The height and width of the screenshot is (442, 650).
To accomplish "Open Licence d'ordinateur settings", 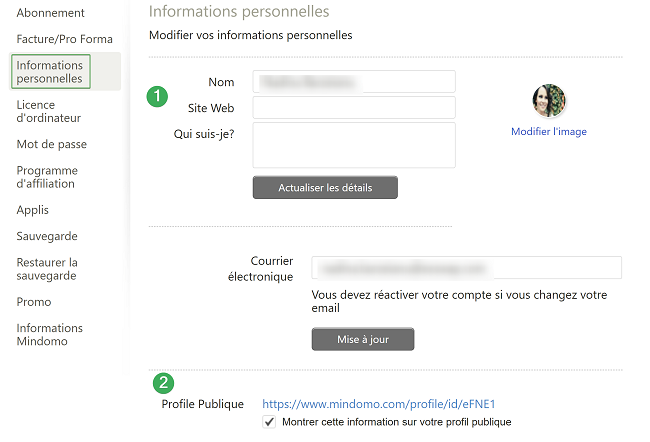I will coord(49,111).
